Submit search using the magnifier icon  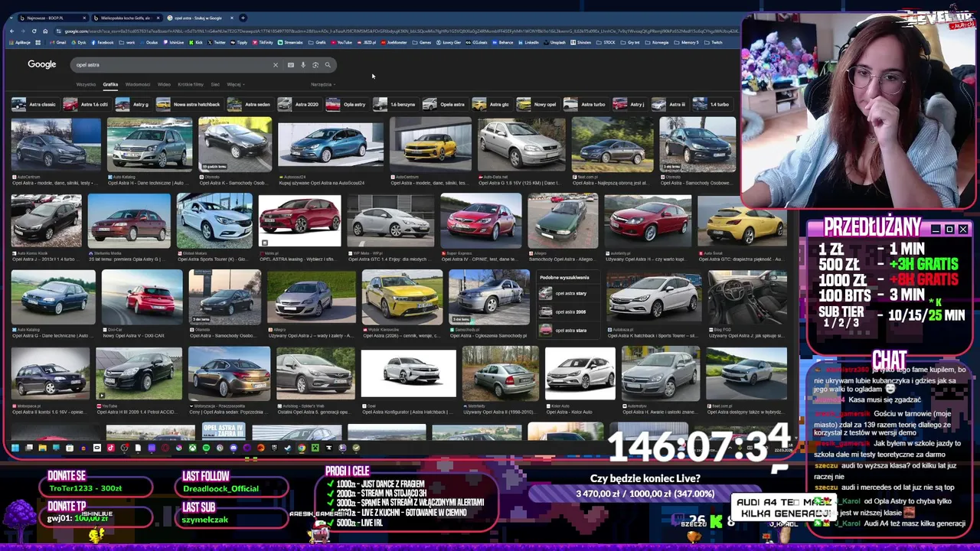pos(328,65)
